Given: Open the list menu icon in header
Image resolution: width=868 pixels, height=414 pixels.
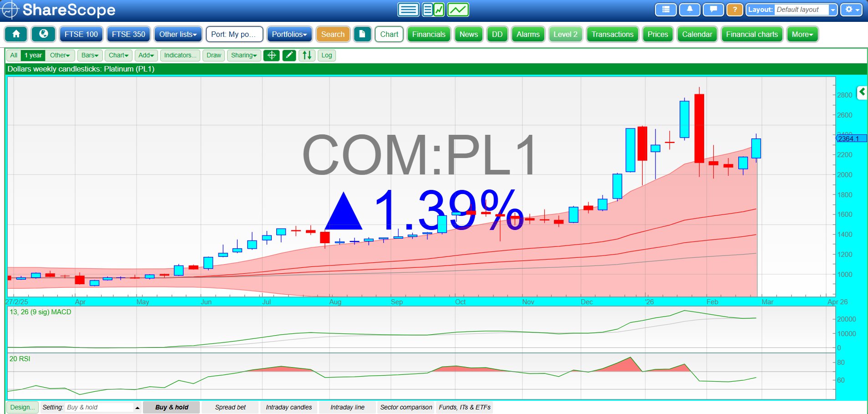Looking at the screenshot, I should point(666,10).
